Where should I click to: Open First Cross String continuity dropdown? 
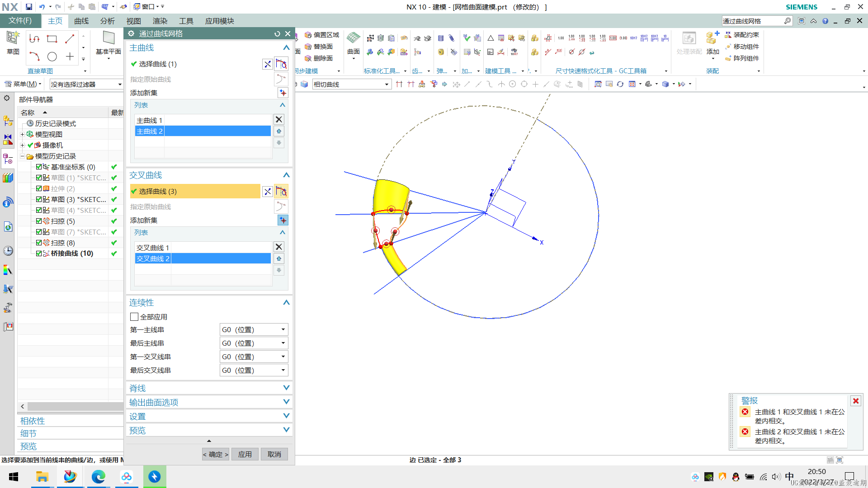tap(254, 357)
